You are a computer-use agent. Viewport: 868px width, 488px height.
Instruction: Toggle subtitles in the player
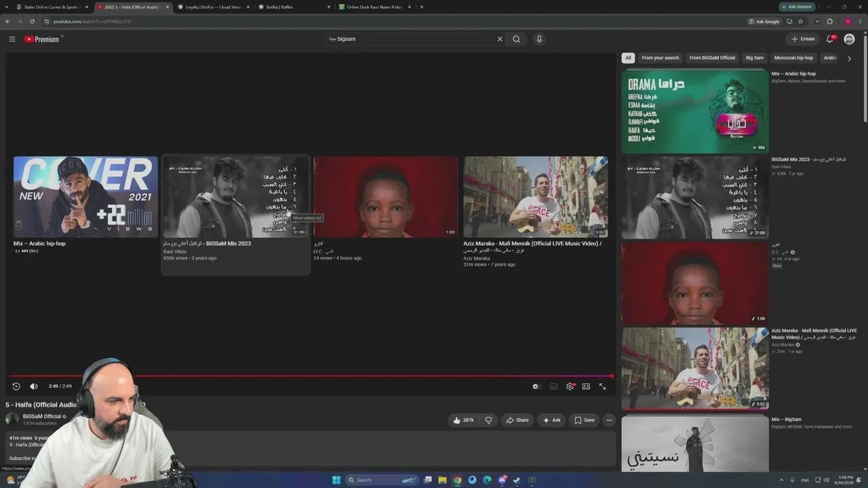(553, 386)
